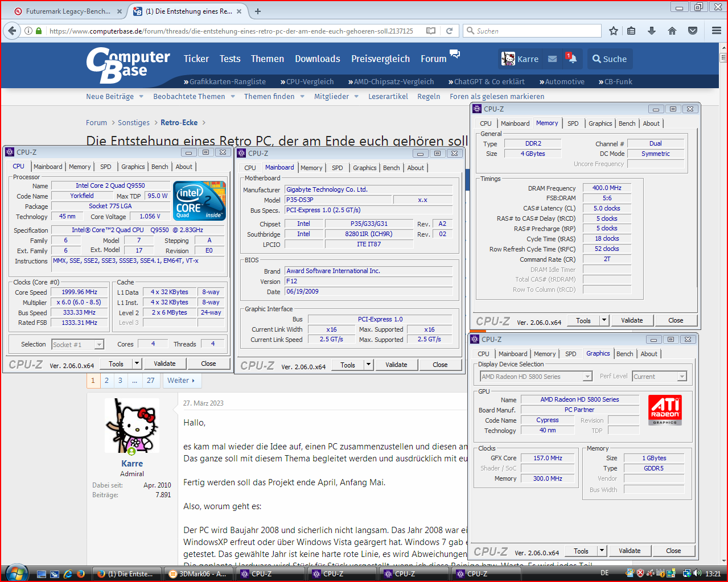Open the notification bell with badge
The width and height of the screenshot is (728, 582).
pyautogui.click(x=571, y=58)
